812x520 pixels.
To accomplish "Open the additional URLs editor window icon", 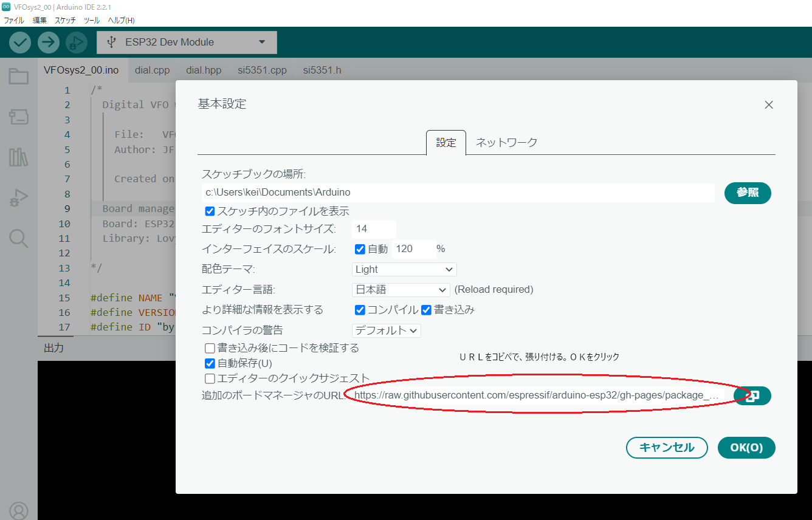I will point(752,396).
